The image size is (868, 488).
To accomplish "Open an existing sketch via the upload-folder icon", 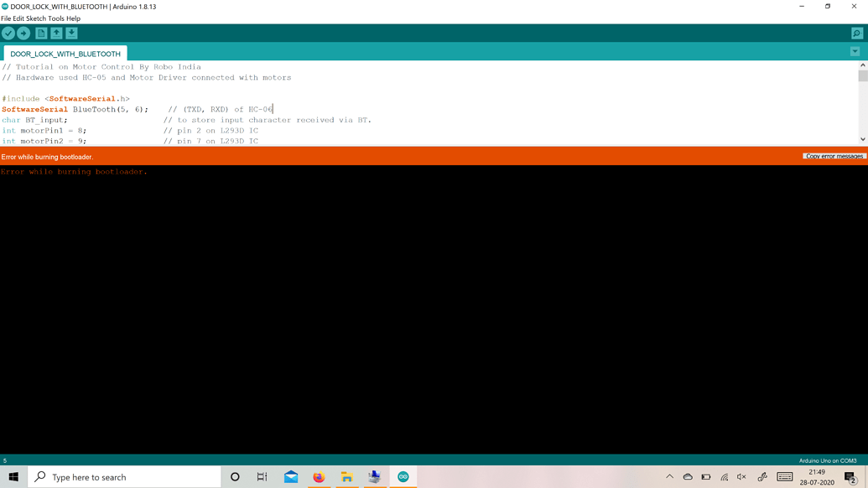I will coord(55,33).
